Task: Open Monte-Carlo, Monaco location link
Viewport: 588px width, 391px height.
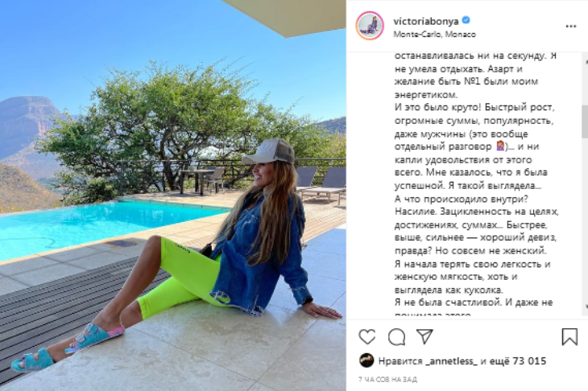Action: 434,35
